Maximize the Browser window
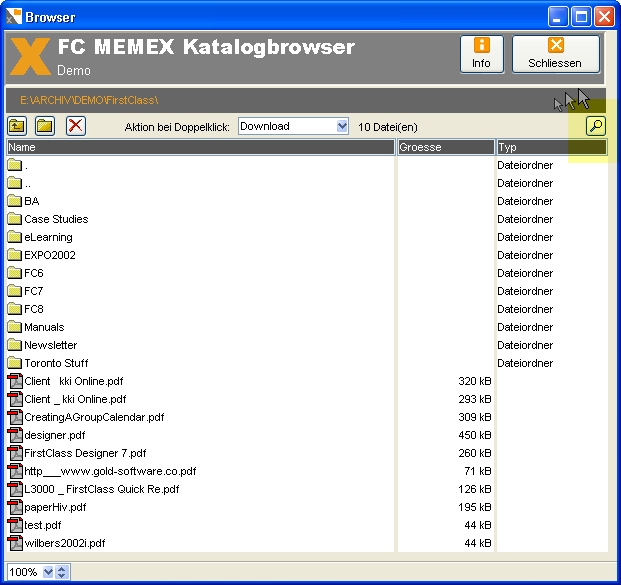 [x=581, y=17]
